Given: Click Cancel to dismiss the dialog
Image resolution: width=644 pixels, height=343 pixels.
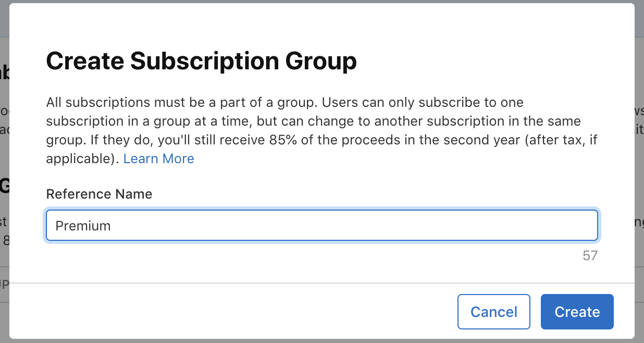Looking at the screenshot, I should (x=493, y=311).
